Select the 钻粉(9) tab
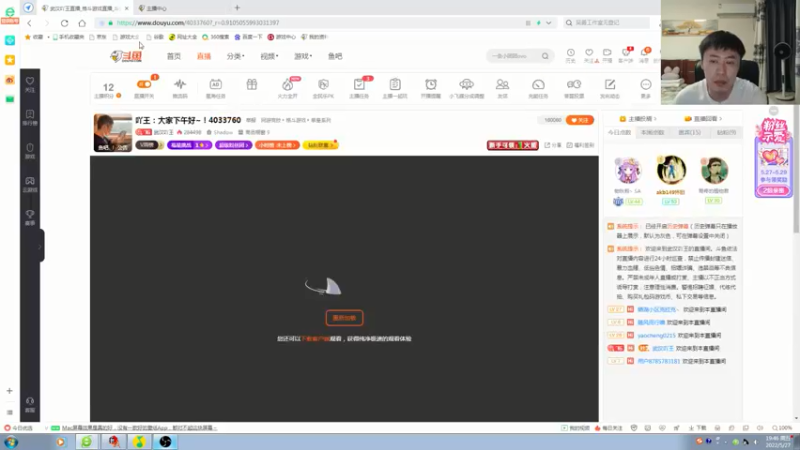The image size is (800, 450). coord(727,133)
